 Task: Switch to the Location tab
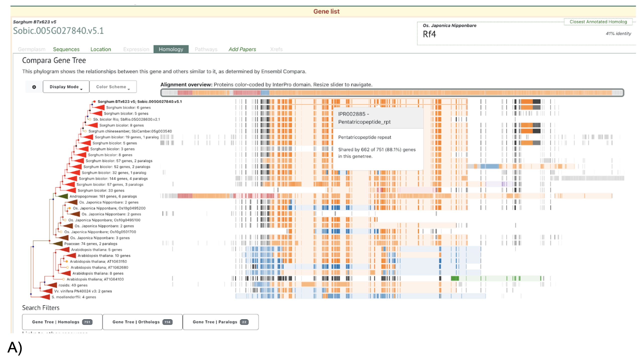click(x=101, y=49)
